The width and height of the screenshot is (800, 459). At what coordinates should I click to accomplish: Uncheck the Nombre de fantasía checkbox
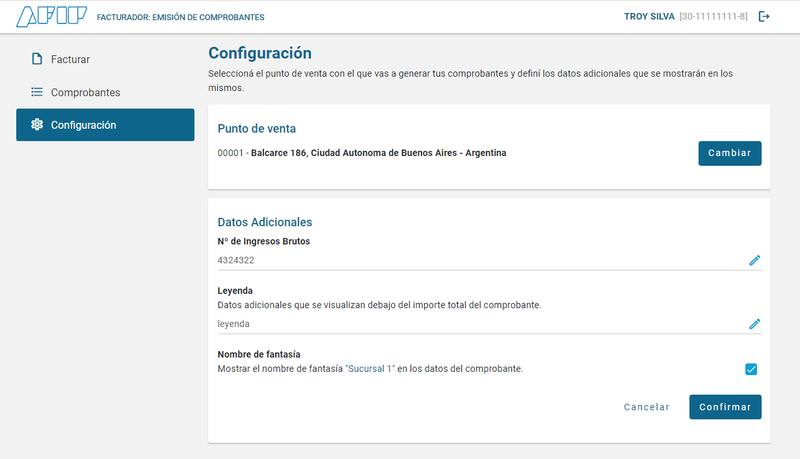751,369
